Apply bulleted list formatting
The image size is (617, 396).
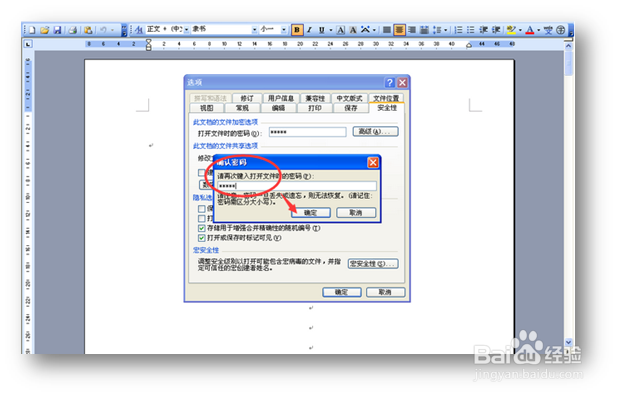point(471,30)
